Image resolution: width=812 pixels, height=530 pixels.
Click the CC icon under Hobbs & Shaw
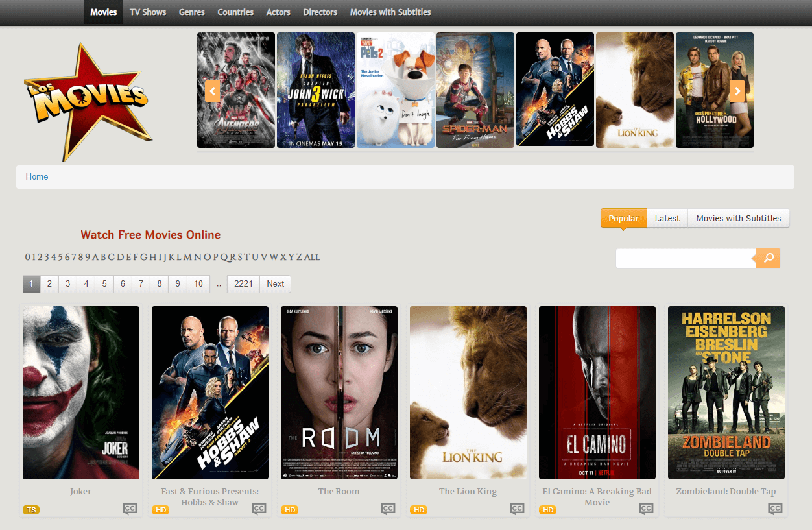[259, 509]
